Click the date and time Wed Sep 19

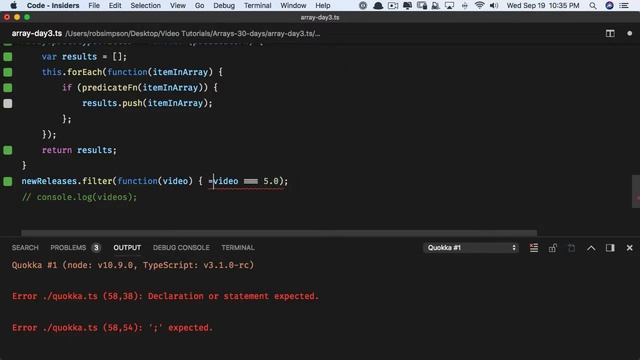click(543, 5)
